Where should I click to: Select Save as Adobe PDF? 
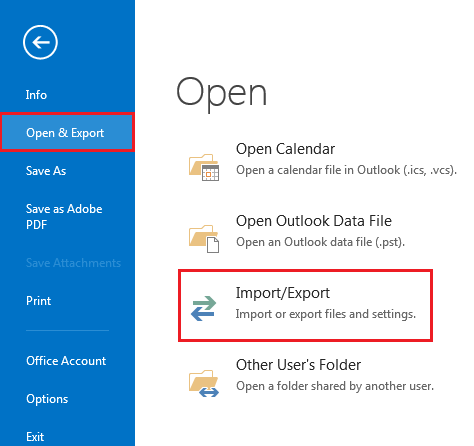(64, 217)
